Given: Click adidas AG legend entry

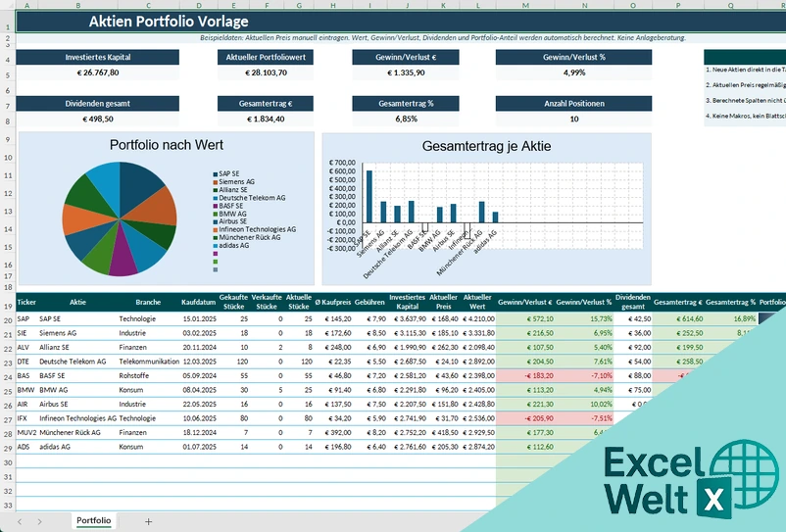Looking at the screenshot, I should (x=231, y=246).
